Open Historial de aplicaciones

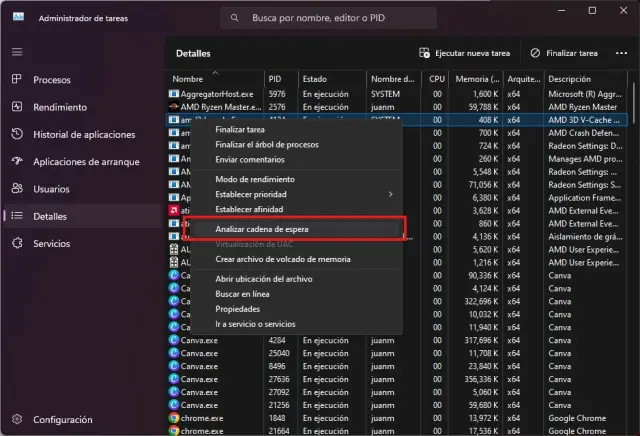[x=84, y=134]
